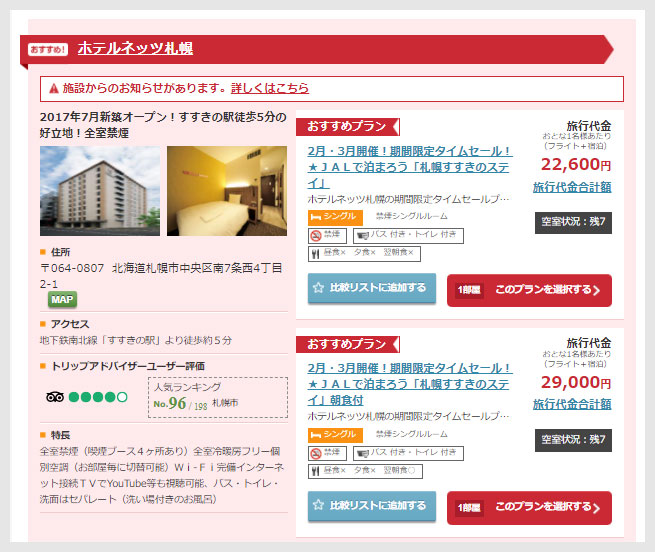
Task: Click the TripAdvisor green rating circles
Action: pos(98,397)
